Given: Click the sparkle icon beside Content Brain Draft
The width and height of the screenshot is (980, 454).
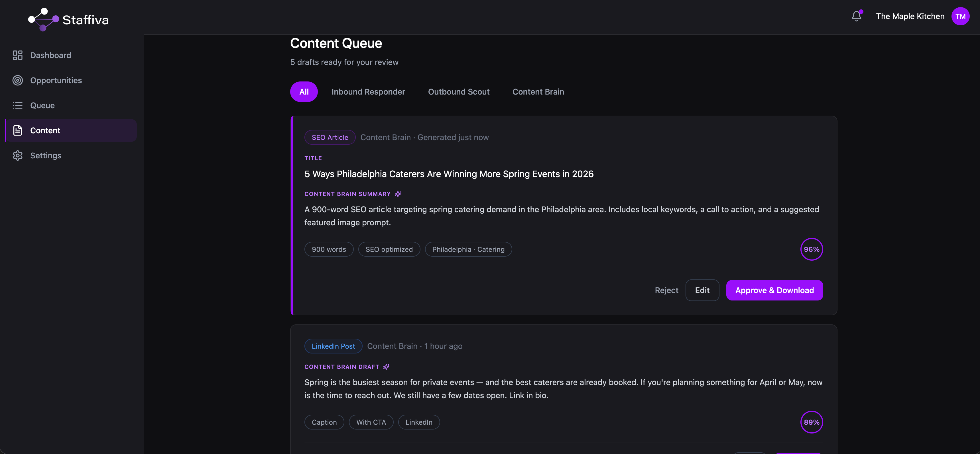Looking at the screenshot, I should (x=387, y=367).
